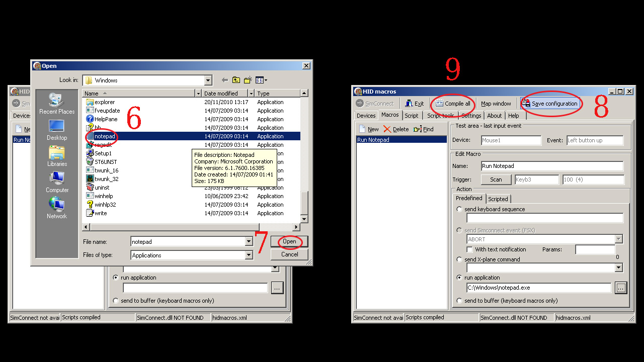The width and height of the screenshot is (644, 362).
Task: Switch to the About tab
Action: (495, 116)
